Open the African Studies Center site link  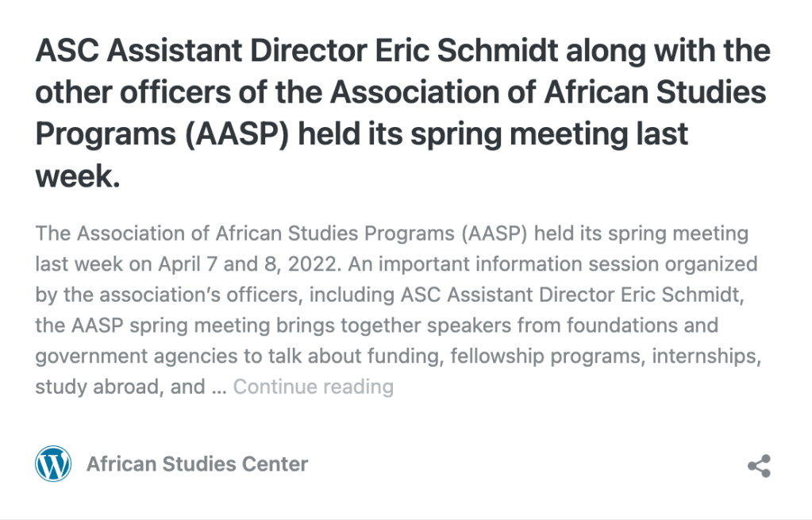coord(197,464)
